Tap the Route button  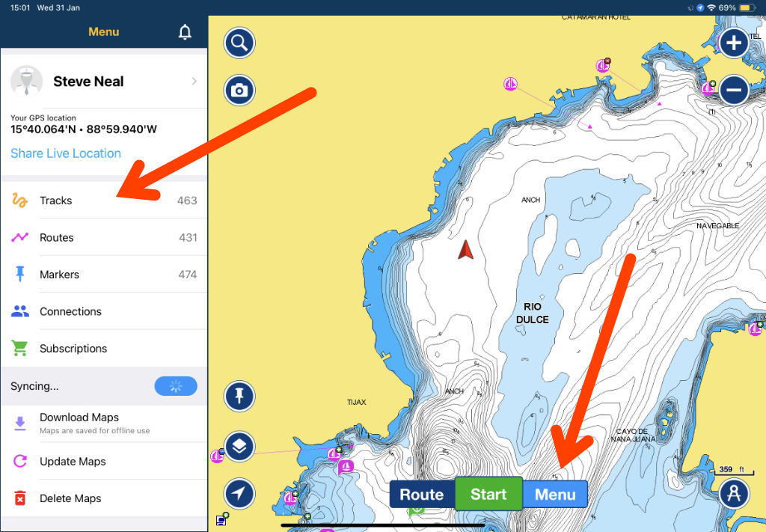[x=422, y=495]
